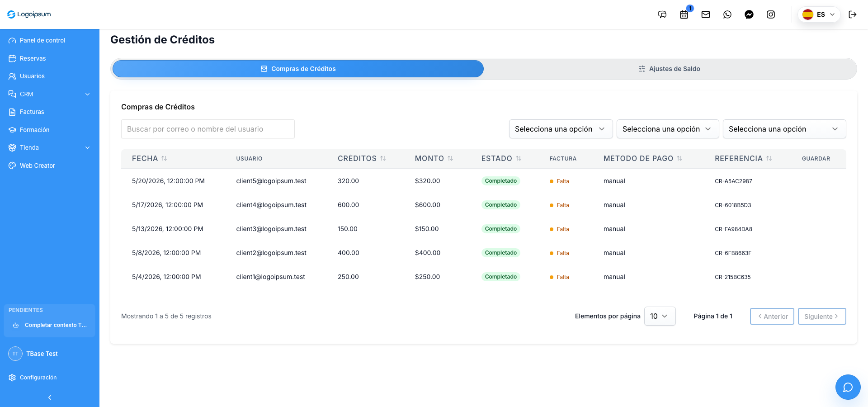The height and width of the screenshot is (407, 868).
Task: Open the Instagram icon in header
Action: pos(771,14)
